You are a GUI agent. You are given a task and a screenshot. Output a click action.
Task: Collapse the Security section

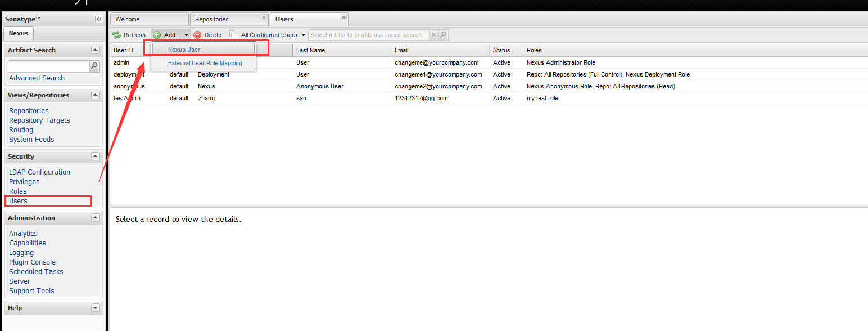point(95,156)
